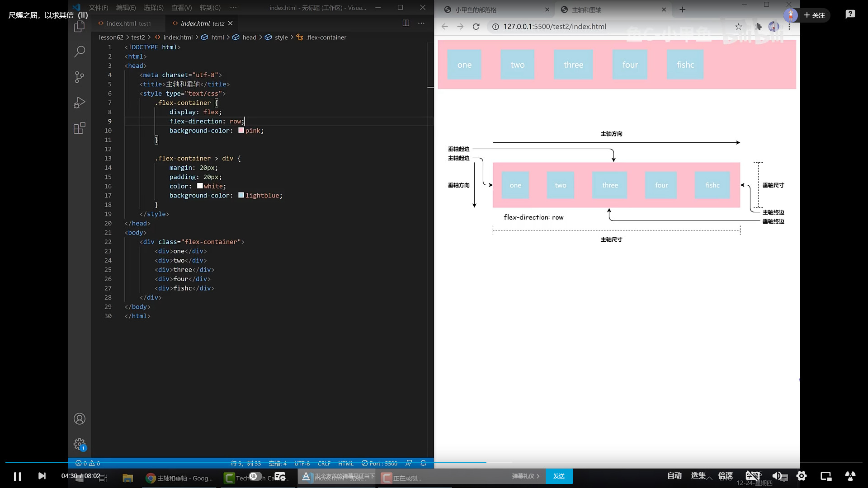Viewport: 868px width, 488px height.
Task: Split the editor to the right
Action: [x=406, y=23]
